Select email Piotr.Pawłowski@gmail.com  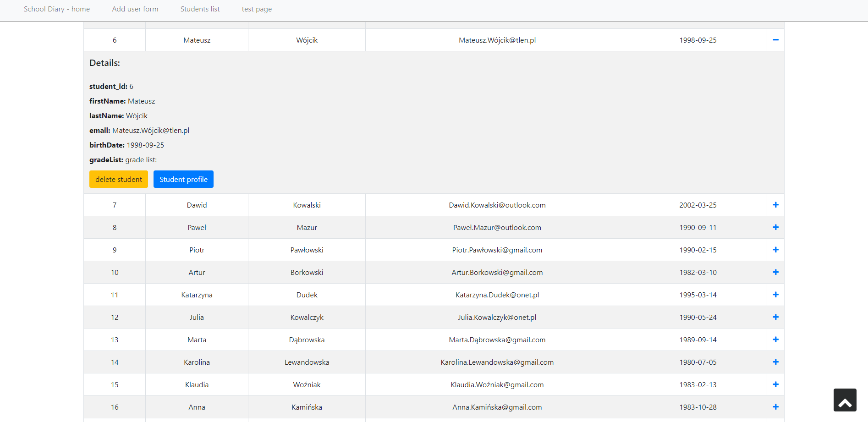(x=497, y=250)
